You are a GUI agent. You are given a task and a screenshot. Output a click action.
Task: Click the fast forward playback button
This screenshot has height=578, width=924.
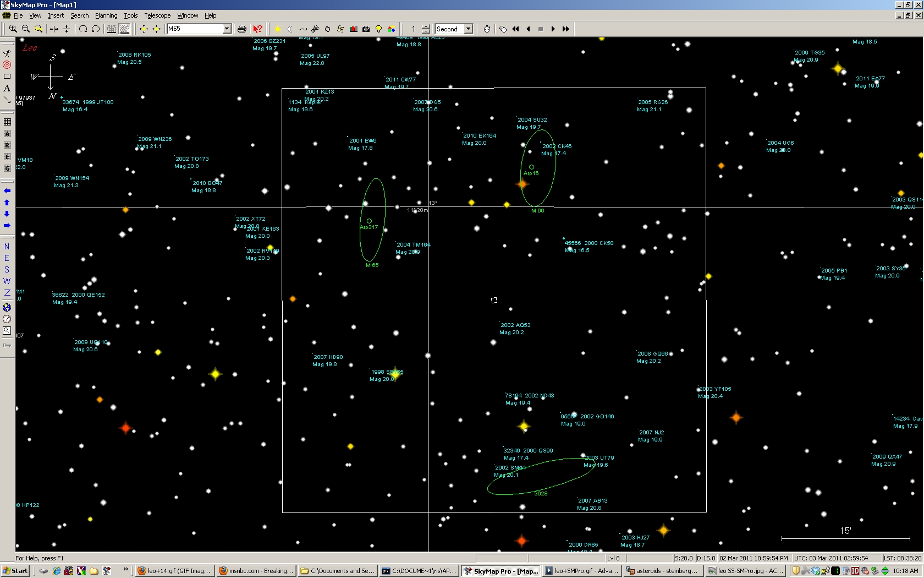coord(566,29)
